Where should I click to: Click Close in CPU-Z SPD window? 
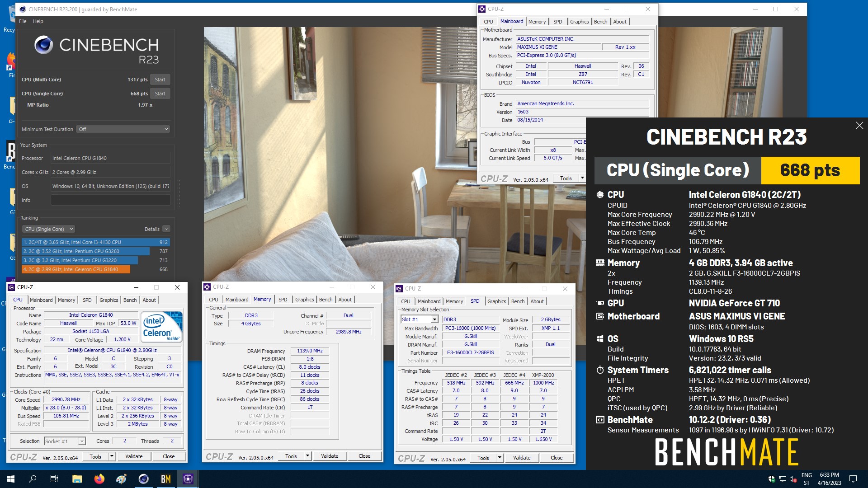click(x=557, y=458)
